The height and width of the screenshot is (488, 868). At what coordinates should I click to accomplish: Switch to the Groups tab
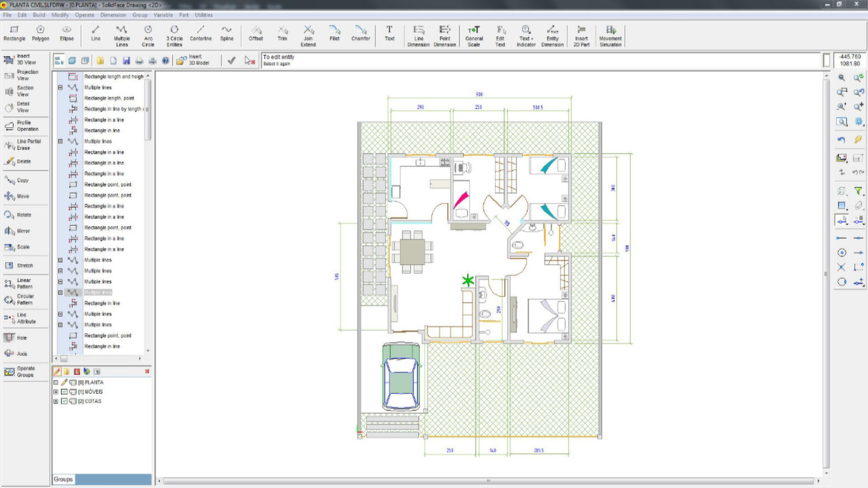click(x=63, y=479)
